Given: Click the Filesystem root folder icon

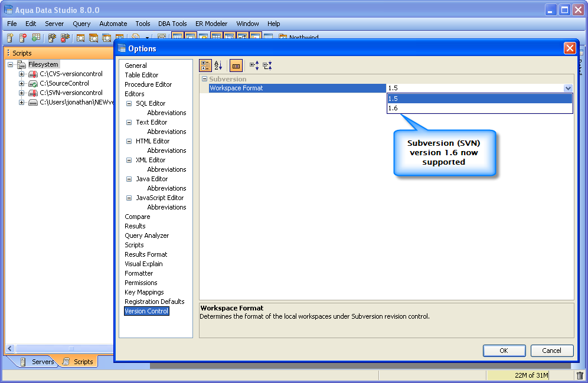Looking at the screenshot, I should coord(22,64).
